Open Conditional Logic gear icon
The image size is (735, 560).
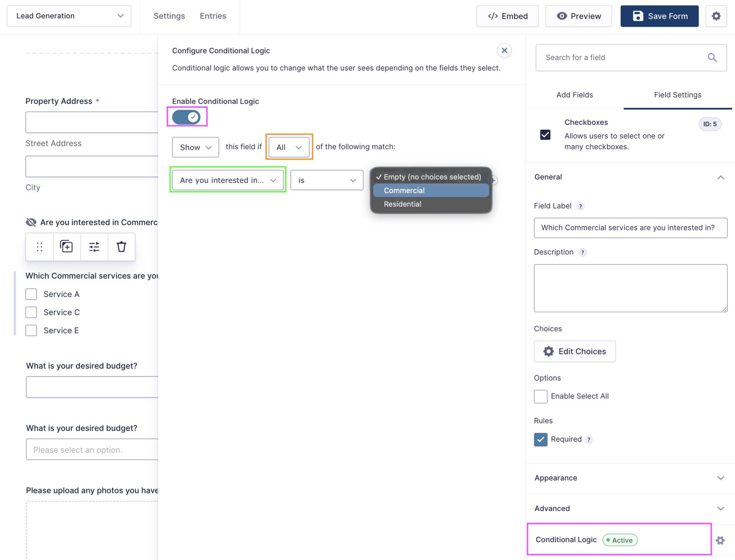[x=720, y=540]
